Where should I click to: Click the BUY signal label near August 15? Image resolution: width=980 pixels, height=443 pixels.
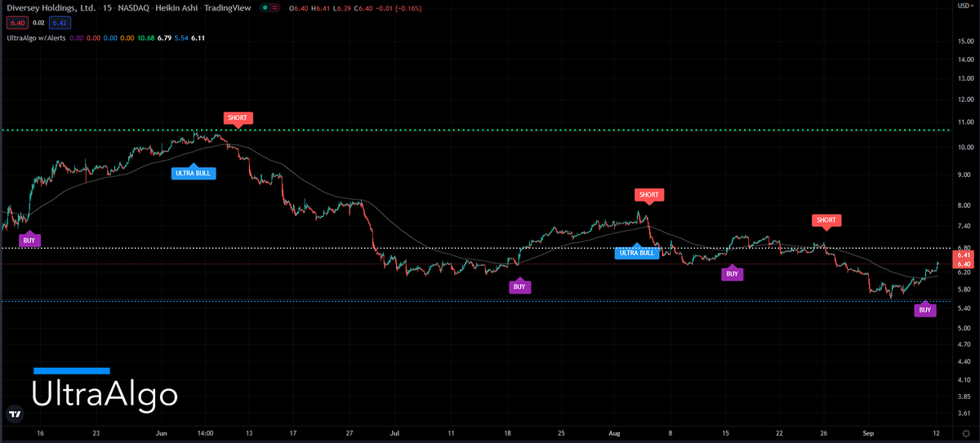[733, 274]
